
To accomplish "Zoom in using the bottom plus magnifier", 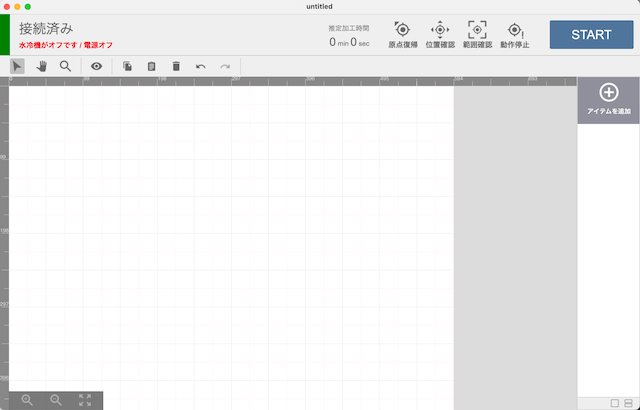I will coord(27,399).
